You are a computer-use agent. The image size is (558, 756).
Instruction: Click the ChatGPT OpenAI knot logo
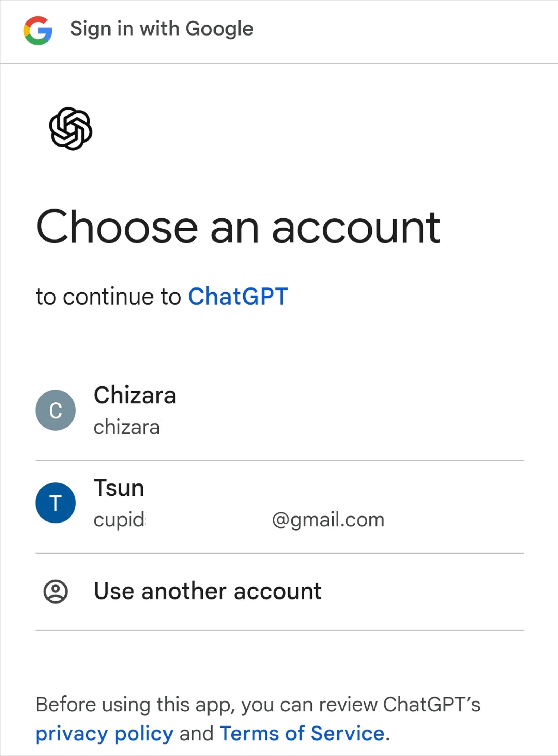(x=71, y=129)
